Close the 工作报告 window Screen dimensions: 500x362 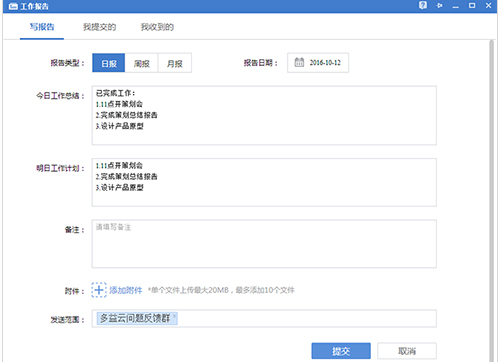(488, 5)
